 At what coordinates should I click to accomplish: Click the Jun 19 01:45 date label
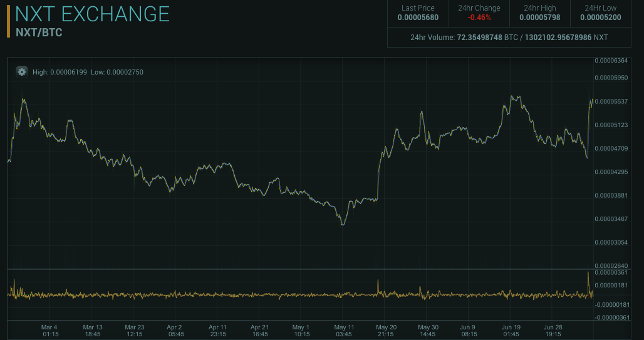click(511, 331)
